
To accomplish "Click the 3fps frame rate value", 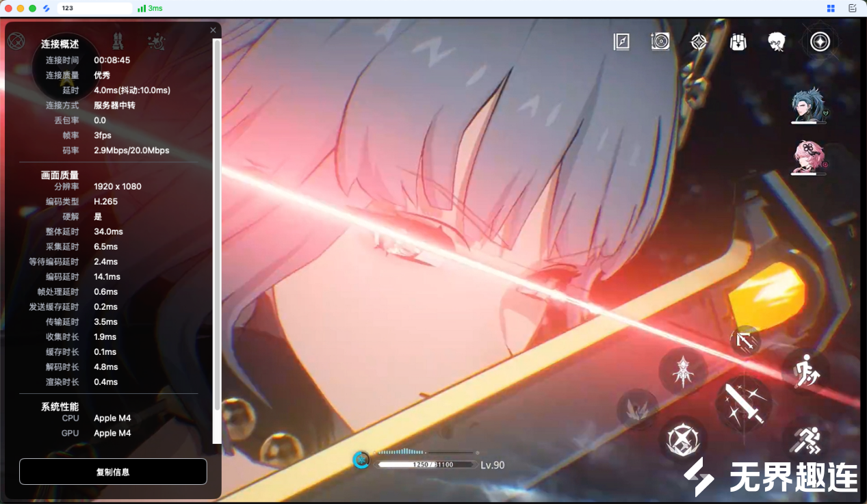I will [x=103, y=135].
